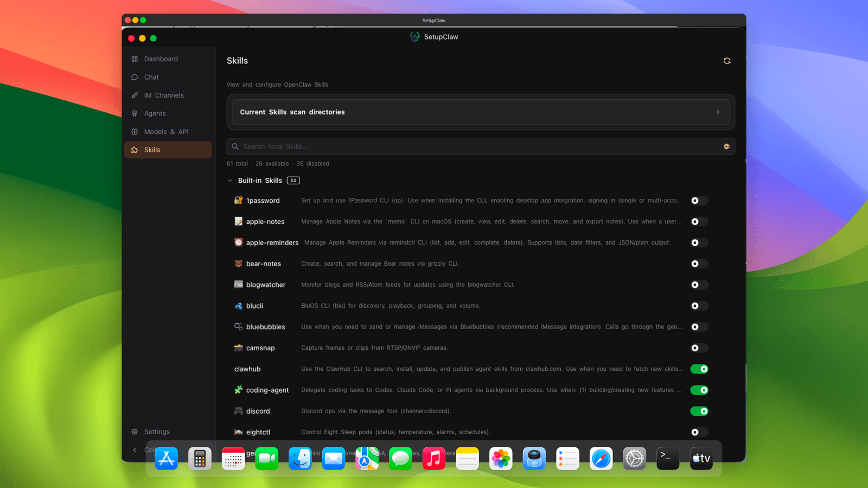Click the camsnap camera icon
868x488 pixels.
point(238,348)
